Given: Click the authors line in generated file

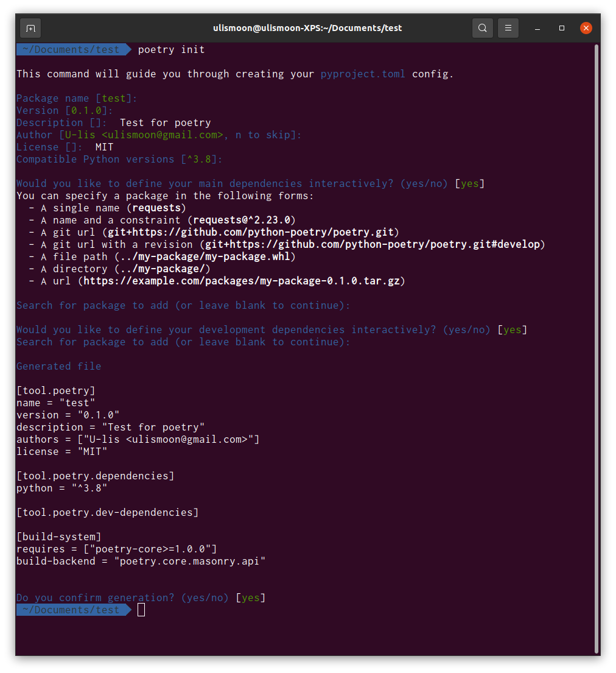Looking at the screenshot, I should coord(138,440).
